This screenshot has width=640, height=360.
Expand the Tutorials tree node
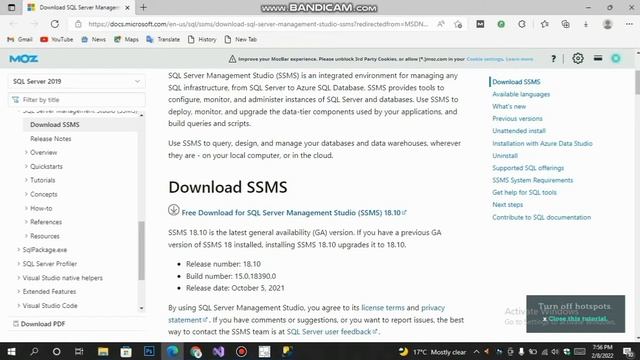pos(27,180)
